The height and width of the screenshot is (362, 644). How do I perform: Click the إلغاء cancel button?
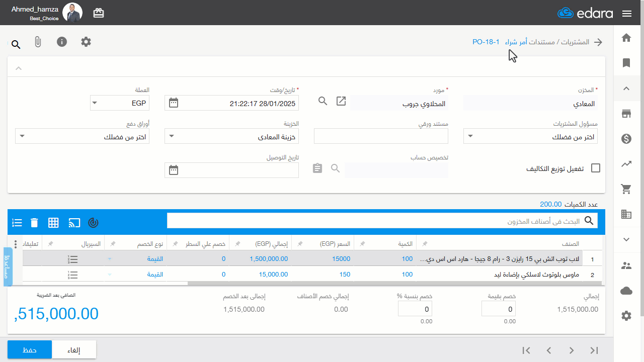click(74, 350)
